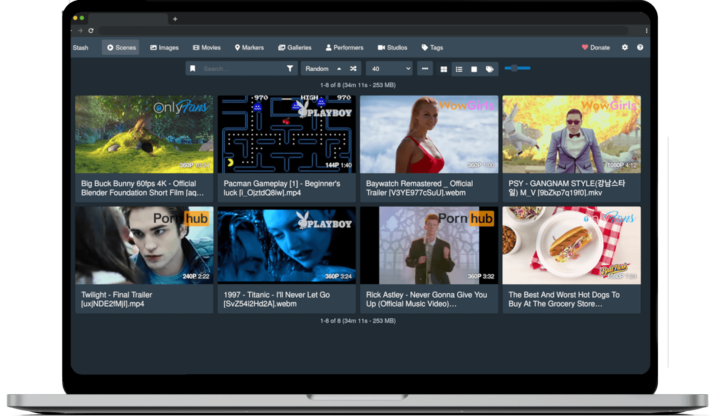Open the Stash home link
The image size is (715, 417).
click(80, 47)
